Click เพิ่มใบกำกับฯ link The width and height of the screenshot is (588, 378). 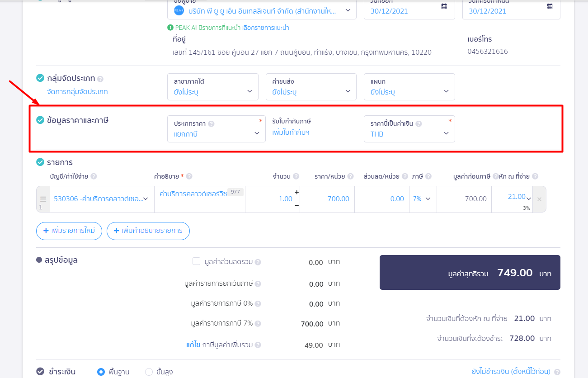291,132
